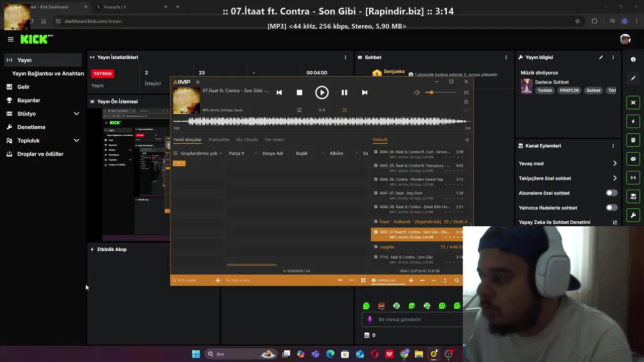The image size is (644, 362).
Task: Uncheck track 4046 Contra - Elinden Geleni Yap
Action: pyautogui.click(x=376, y=179)
